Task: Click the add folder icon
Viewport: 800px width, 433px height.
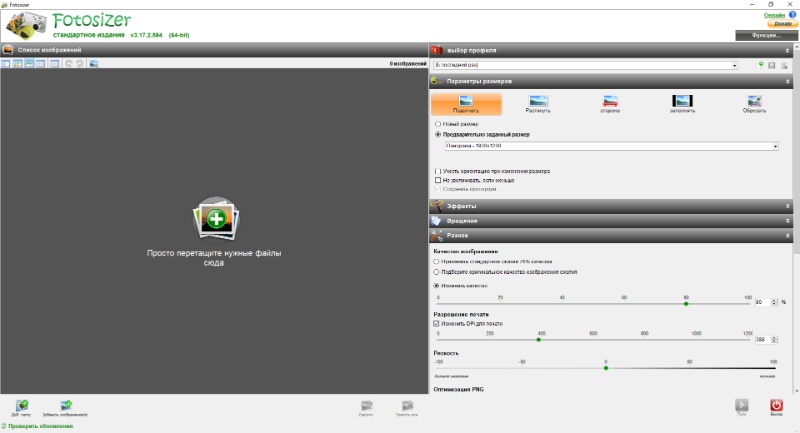Action: click(22, 406)
